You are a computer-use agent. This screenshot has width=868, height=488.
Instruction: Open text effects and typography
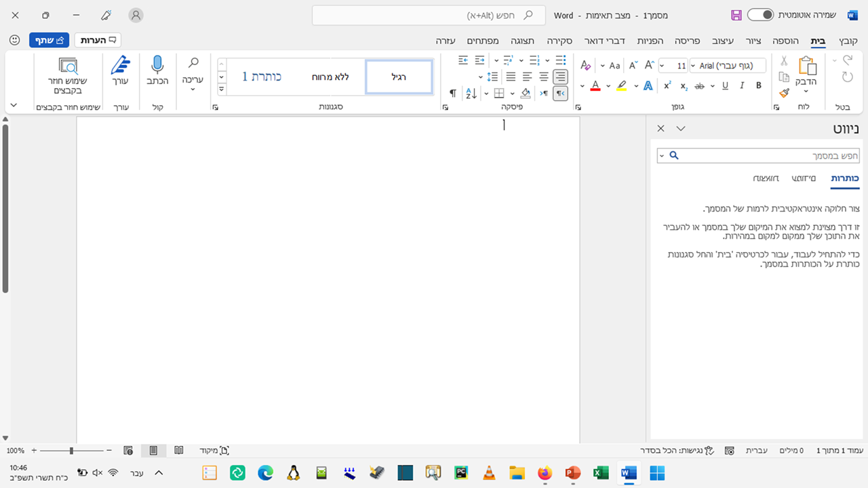point(648,85)
